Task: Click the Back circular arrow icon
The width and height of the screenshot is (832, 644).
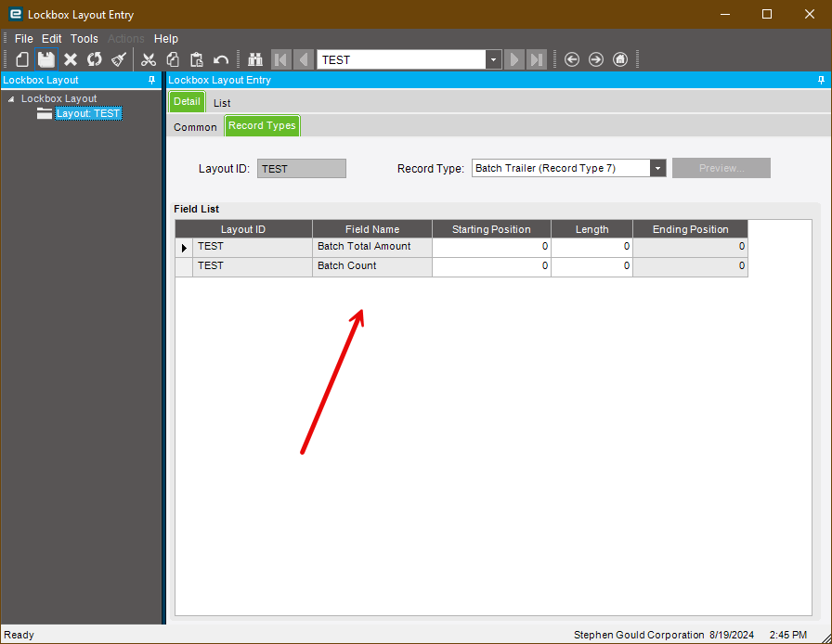Action: pyautogui.click(x=571, y=59)
